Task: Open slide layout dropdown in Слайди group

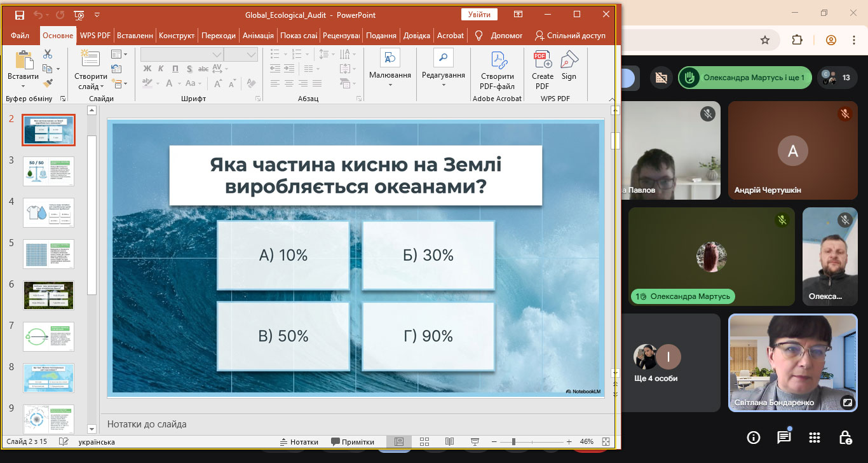Action: (119, 54)
